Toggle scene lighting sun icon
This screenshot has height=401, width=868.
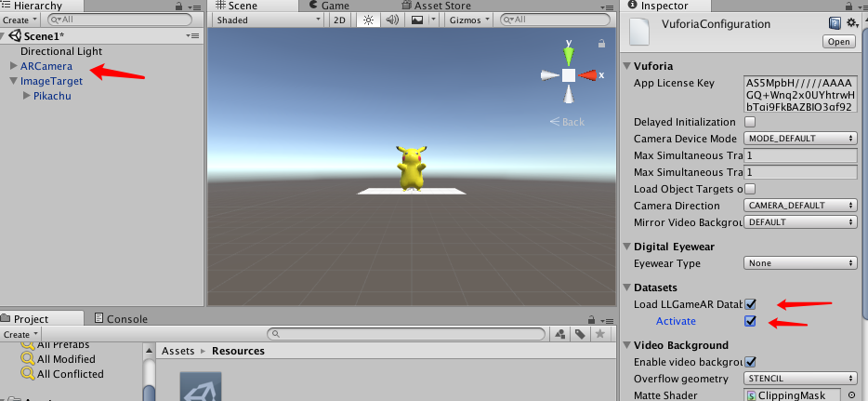(369, 20)
